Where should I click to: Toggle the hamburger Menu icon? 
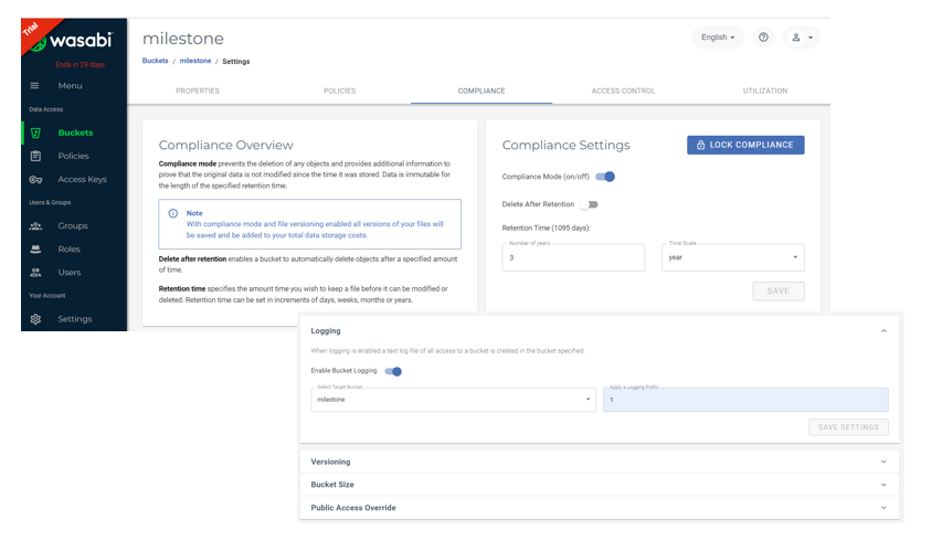[x=35, y=86]
